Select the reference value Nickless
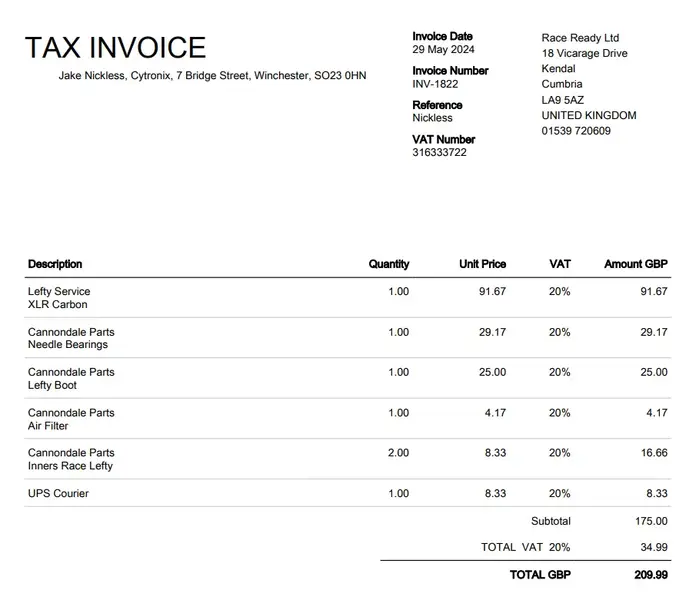This screenshot has width=696, height=600. pos(432,118)
